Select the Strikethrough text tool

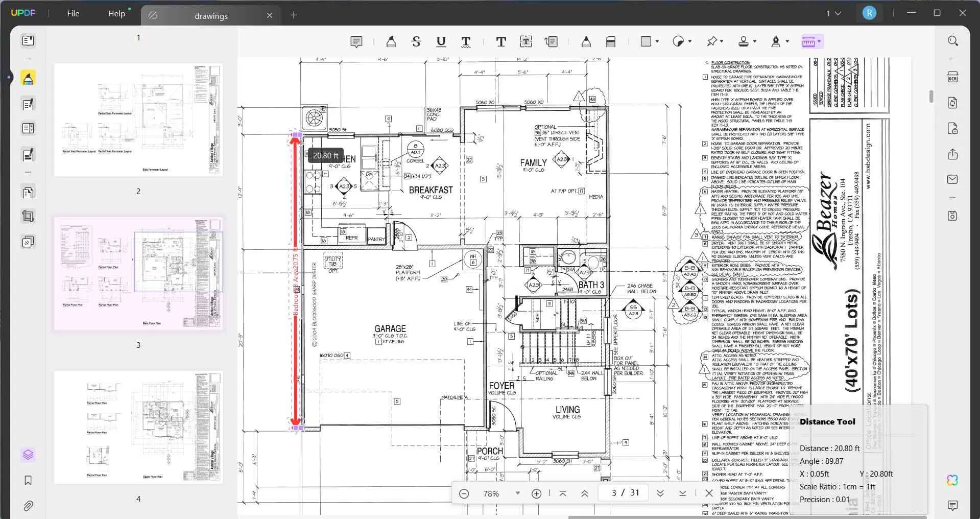pos(416,42)
